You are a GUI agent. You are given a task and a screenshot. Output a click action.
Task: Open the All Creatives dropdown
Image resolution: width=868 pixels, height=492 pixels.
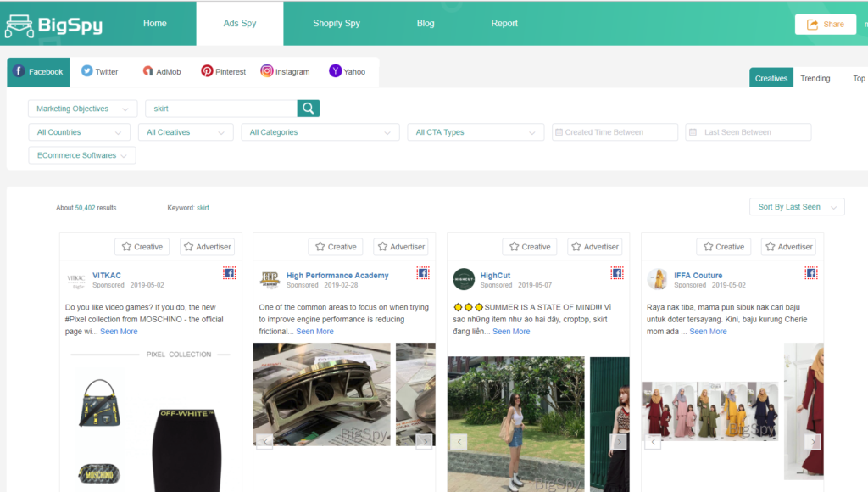[186, 132]
